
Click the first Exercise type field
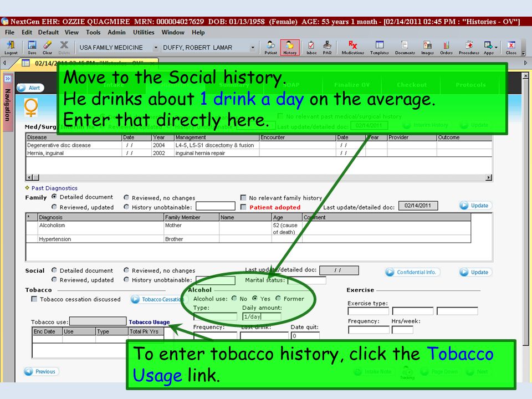(369, 311)
